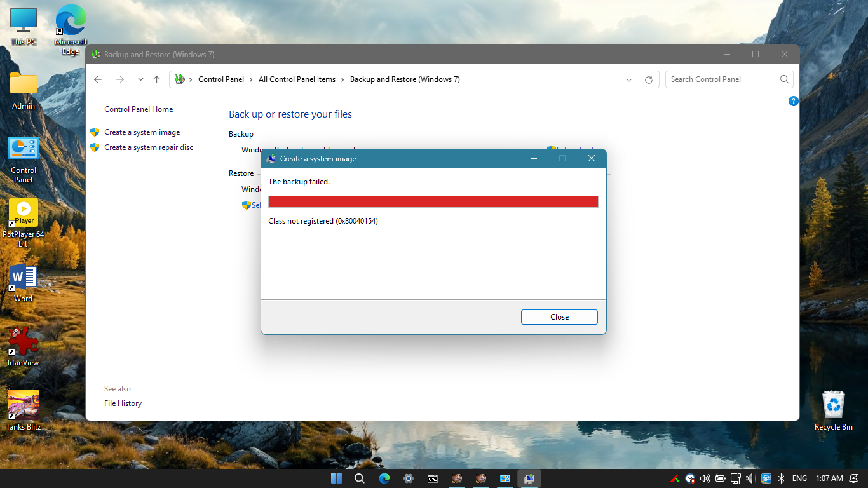
Task: Open the blue Help question mark icon
Action: [793, 101]
